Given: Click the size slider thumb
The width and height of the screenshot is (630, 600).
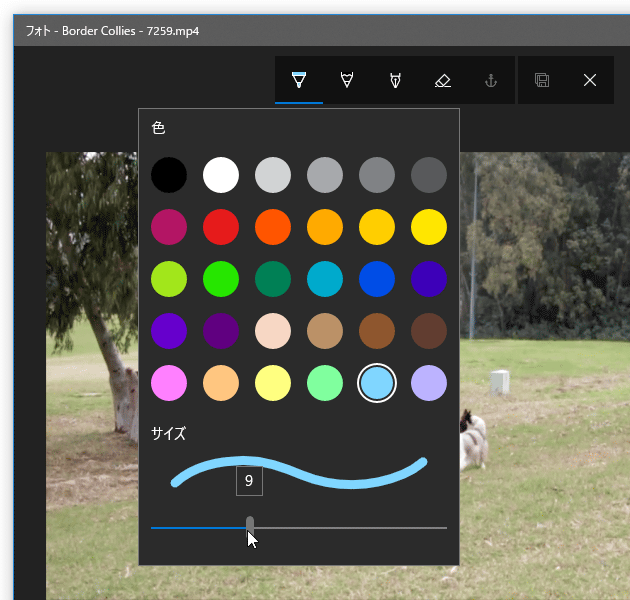Looking at the screenshot, I should coord(250,527).
